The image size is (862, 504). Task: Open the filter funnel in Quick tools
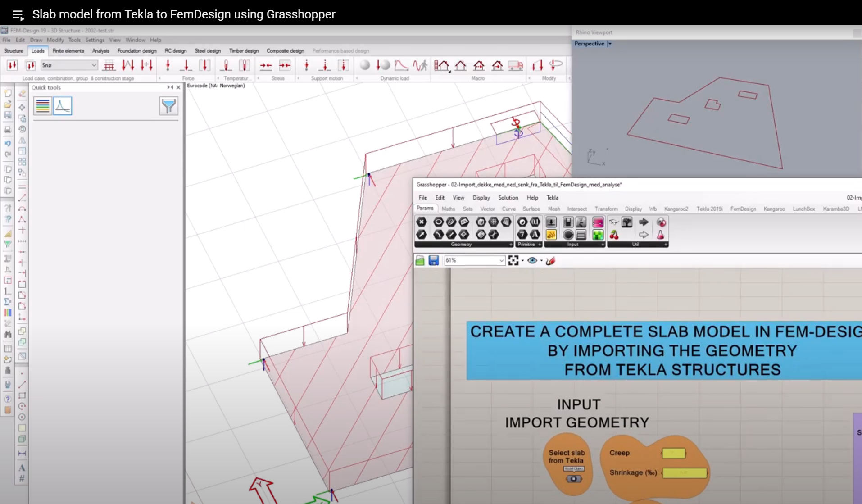click(x=168, y=106)
